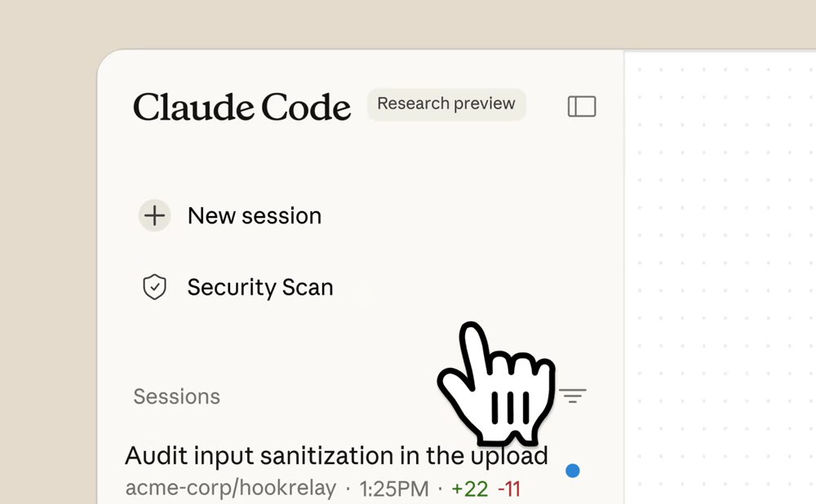This screenshot has width=816, height=504.
Task: Click the 1:25PM session timestamp
Action: [x=394, y=489]
